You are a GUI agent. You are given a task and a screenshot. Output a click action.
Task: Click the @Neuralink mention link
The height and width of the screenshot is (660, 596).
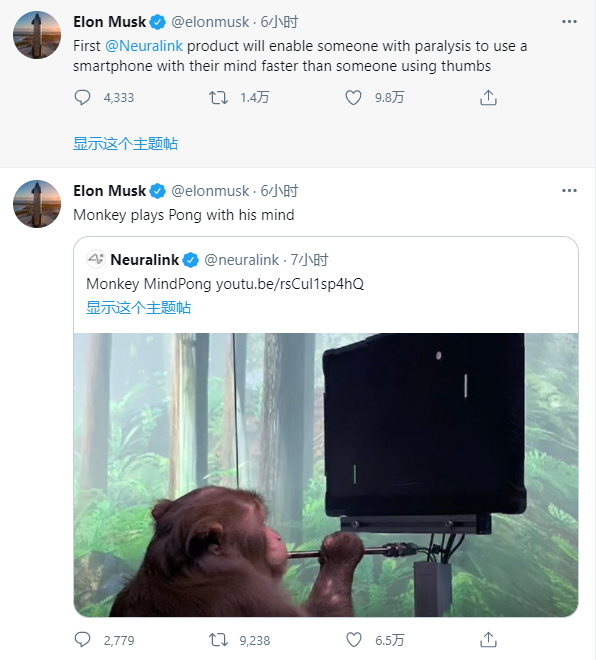point(144,46)
